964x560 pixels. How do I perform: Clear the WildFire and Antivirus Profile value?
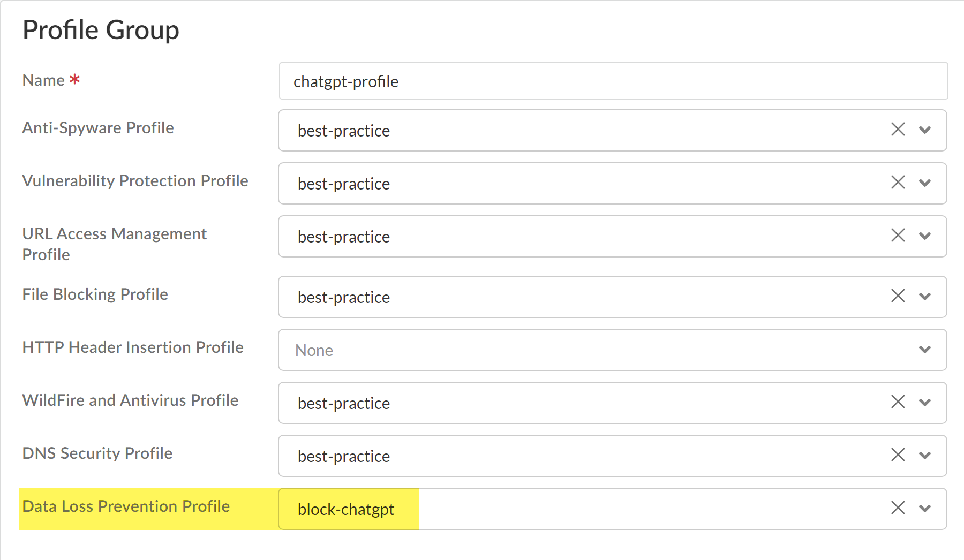coord(898,402)
